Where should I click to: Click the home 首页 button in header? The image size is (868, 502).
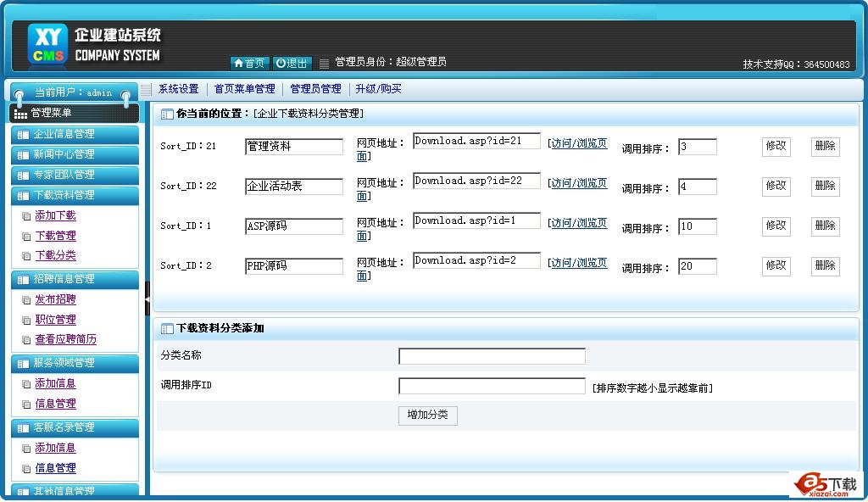coord(249,64)
